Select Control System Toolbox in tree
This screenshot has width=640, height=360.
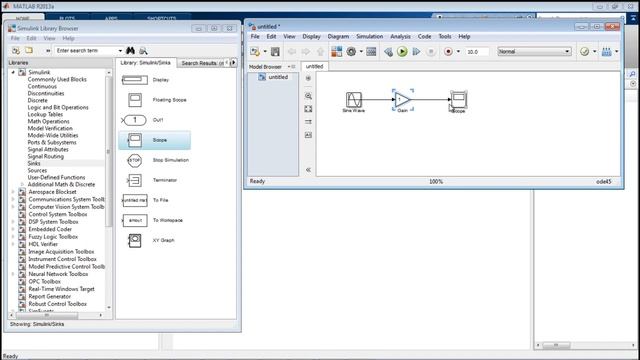click(x=58, y=214)
